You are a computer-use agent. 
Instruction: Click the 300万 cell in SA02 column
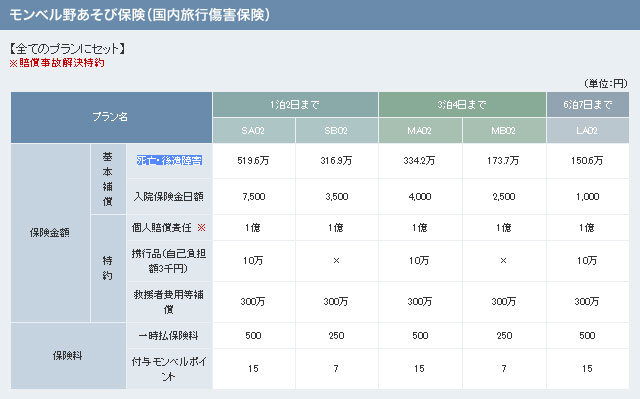tap(253, 302)
